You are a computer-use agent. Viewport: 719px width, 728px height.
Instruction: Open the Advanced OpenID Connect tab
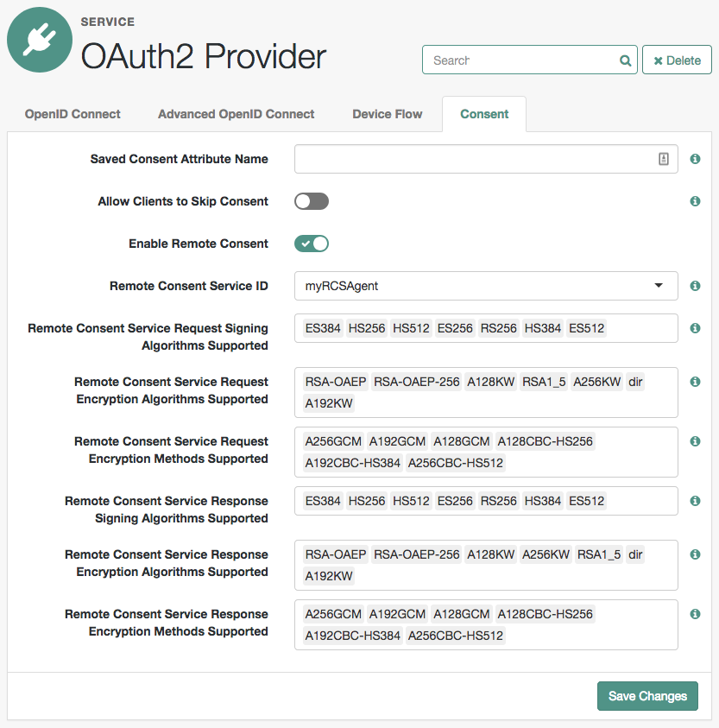coord(236,113)
